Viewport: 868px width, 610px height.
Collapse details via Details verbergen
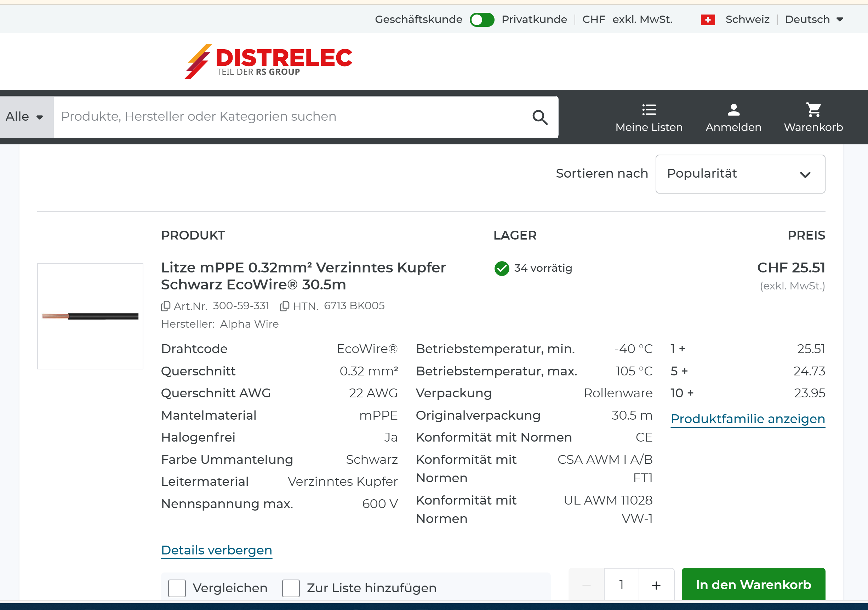(x=217, y=550)
